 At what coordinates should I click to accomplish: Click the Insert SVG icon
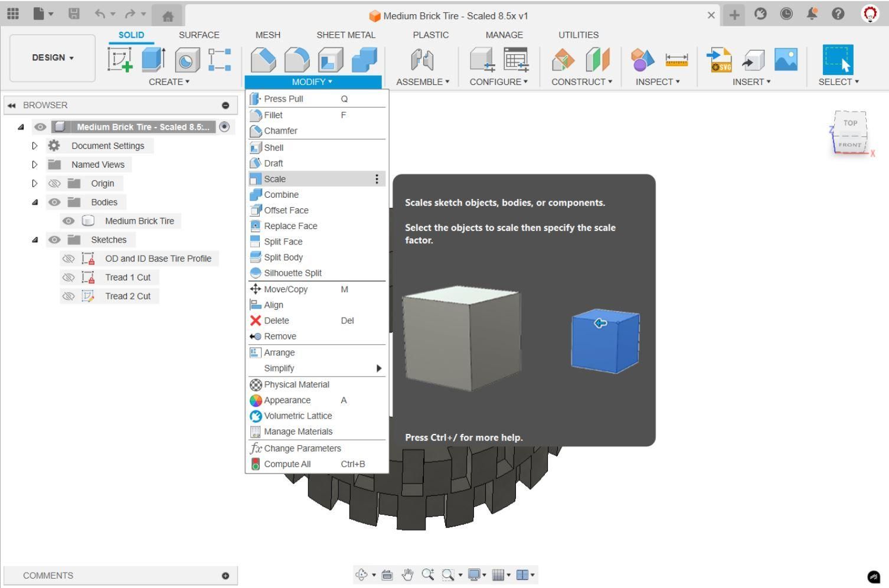(719, 60)
